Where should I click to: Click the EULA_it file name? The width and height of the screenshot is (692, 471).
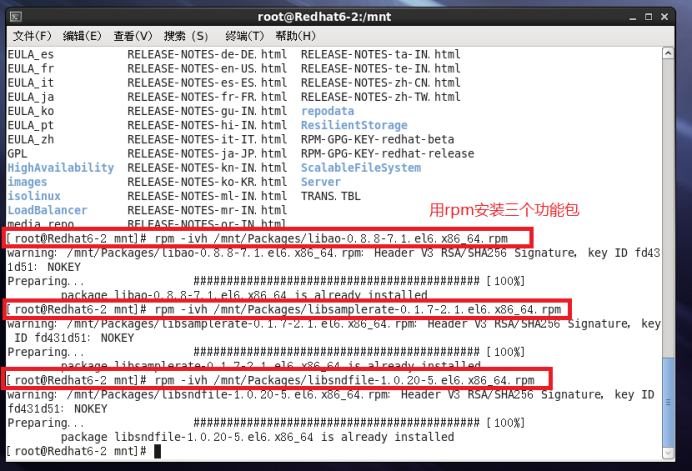coord(31,83)
